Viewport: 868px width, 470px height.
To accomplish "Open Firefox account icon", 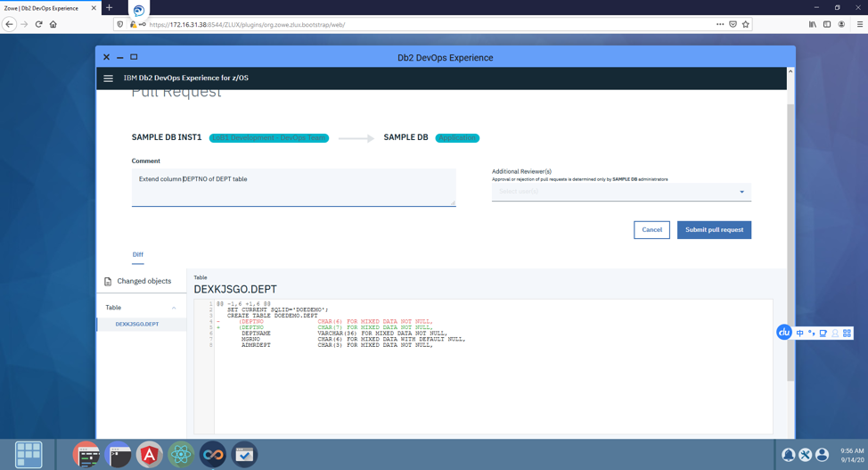I will point(841,24).
